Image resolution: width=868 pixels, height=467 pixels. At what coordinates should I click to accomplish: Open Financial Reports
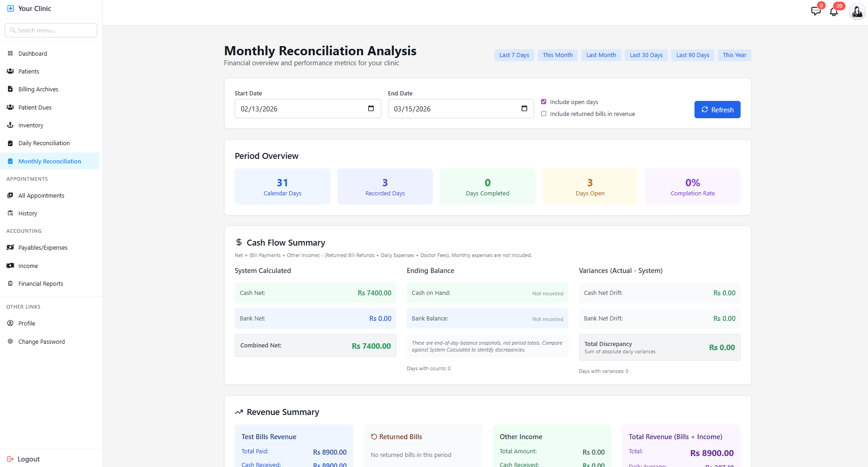pyautogui.click(x=40, y=283)
